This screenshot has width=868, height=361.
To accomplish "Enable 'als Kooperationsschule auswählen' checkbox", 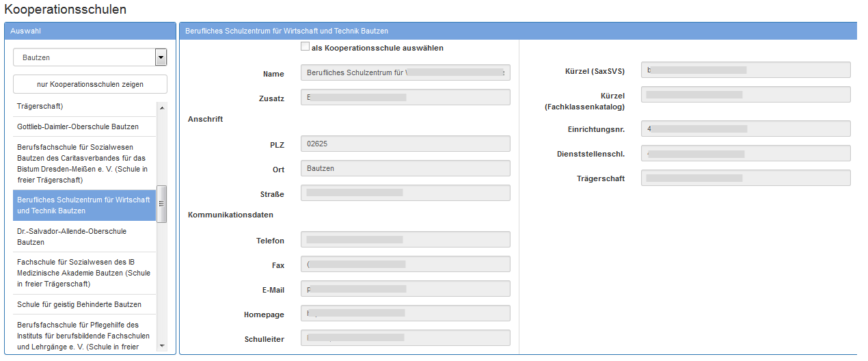I will [305, 48].
